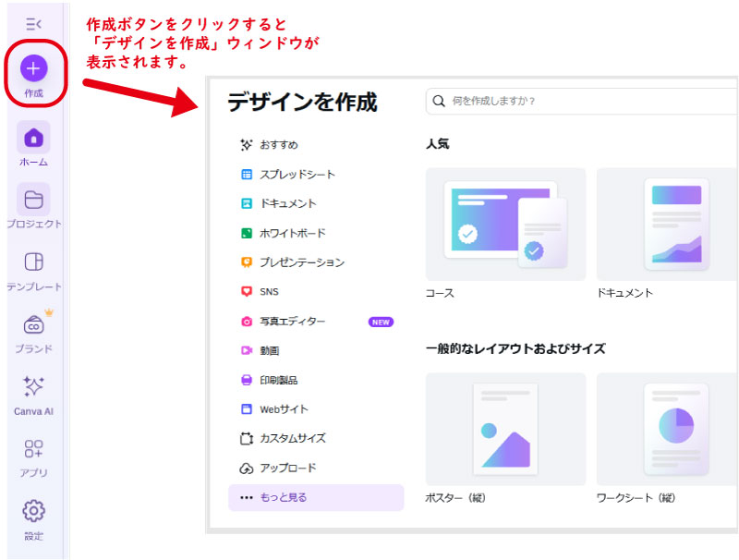Click the 何を作成しますか search field

pyautogui.click(x=582, y=101)
